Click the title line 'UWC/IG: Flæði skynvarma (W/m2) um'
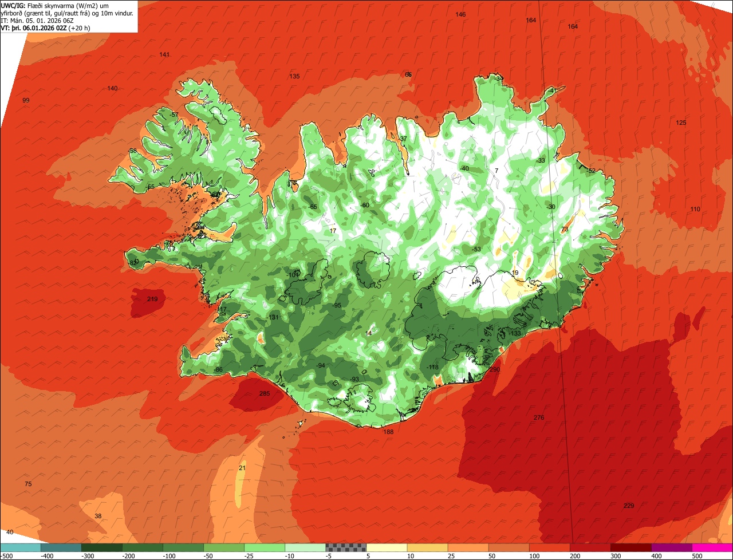 point(55,5)
